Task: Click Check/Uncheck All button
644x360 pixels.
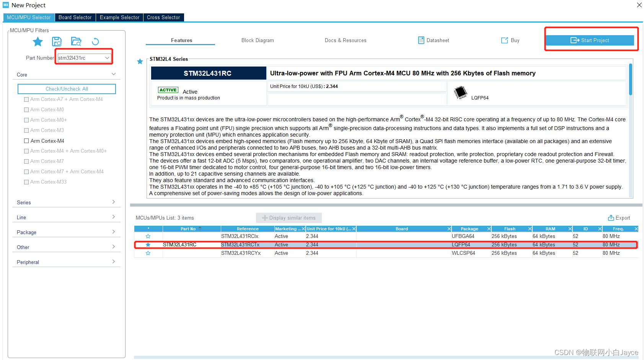Action: (67, 89)
